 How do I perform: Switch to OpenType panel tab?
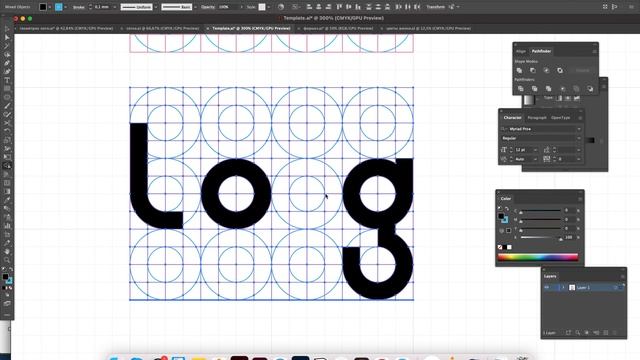(560, 118)
